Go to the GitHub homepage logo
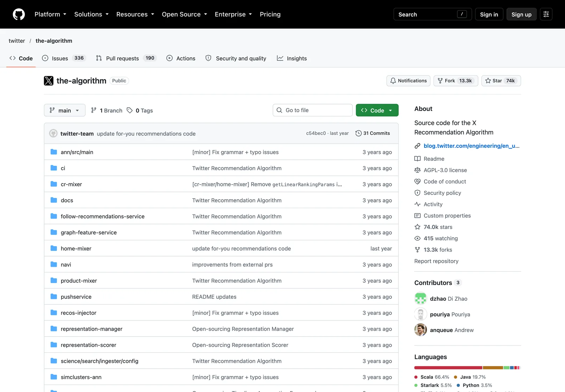This screenshot has height=392, width=565. 19,14
